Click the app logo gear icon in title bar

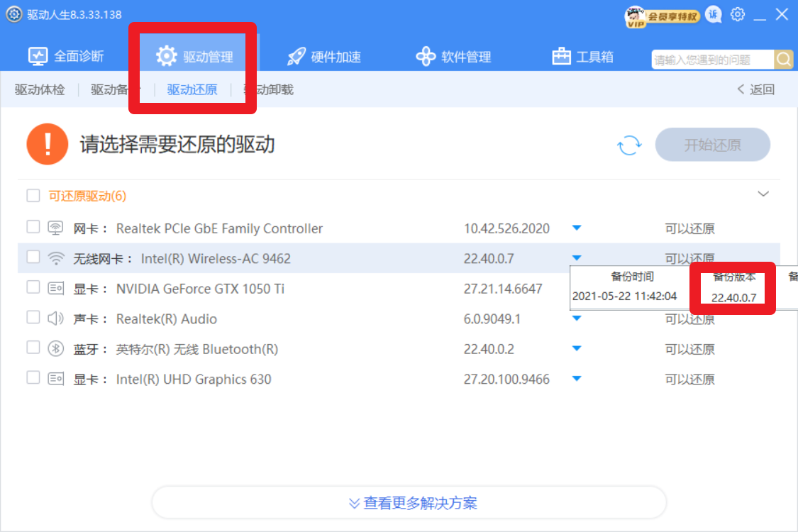tap(13, 14)
